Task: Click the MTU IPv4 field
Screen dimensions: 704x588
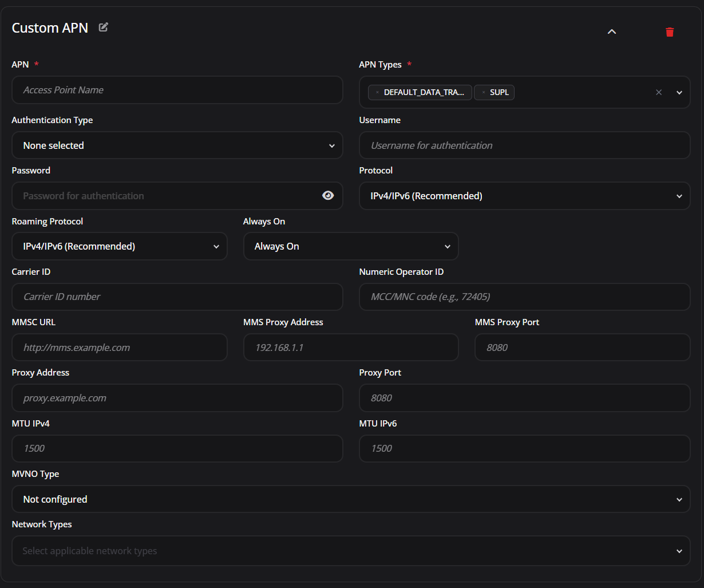Action: click(x=177, y=448)
